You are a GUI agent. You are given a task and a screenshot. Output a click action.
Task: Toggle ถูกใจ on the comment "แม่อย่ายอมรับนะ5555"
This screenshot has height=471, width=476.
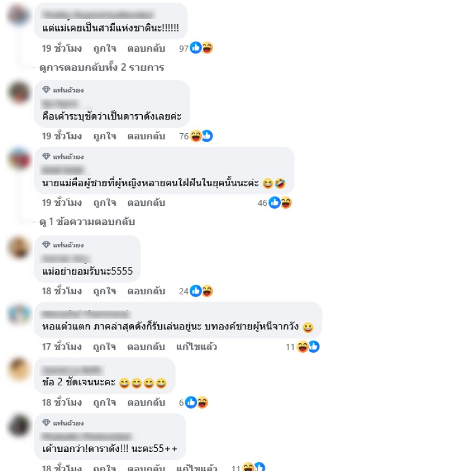105,291
